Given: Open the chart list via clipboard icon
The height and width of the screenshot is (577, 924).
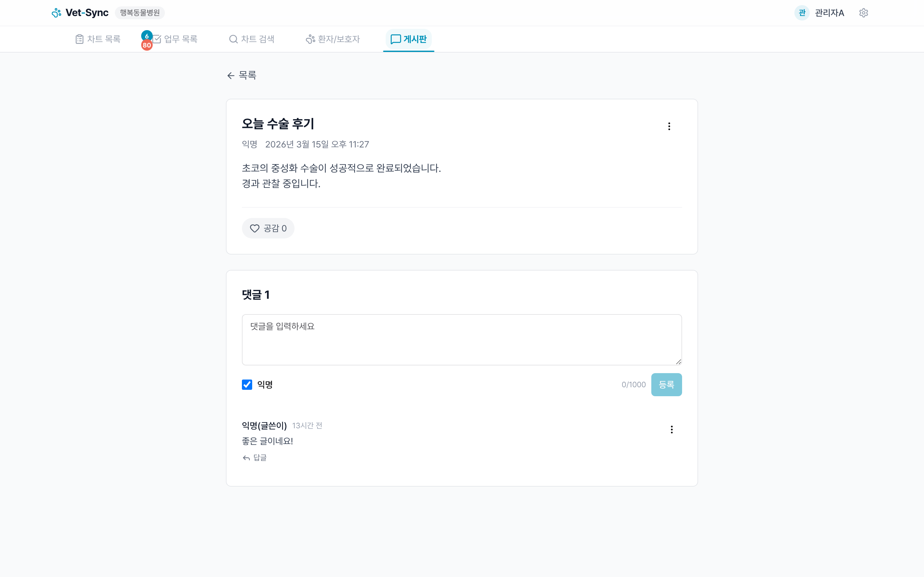Looking at the screenshot, I should (x=79, y=38).
